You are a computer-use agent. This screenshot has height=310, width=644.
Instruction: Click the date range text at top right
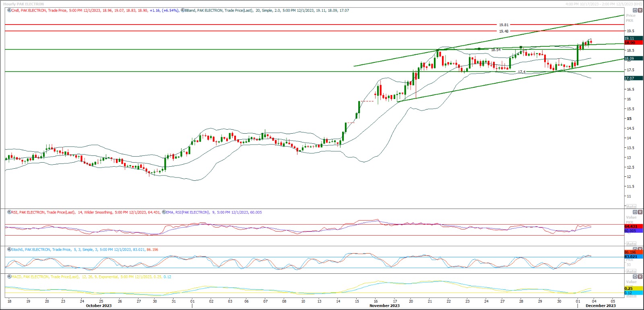[x=603, y=4]
